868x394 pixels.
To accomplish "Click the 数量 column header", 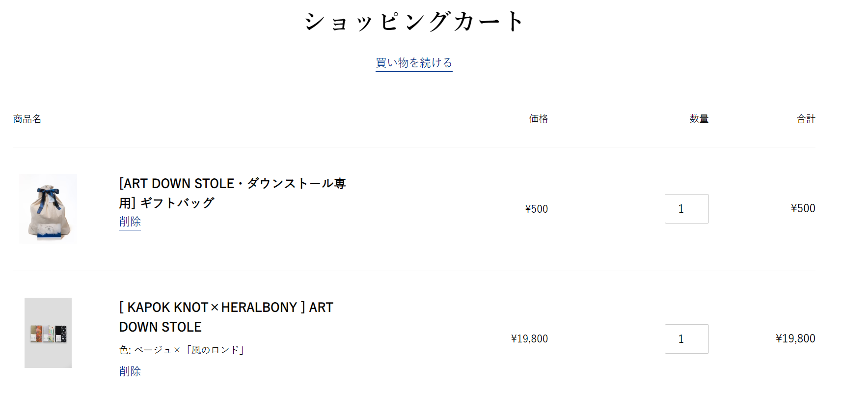I will pos(699,119).
